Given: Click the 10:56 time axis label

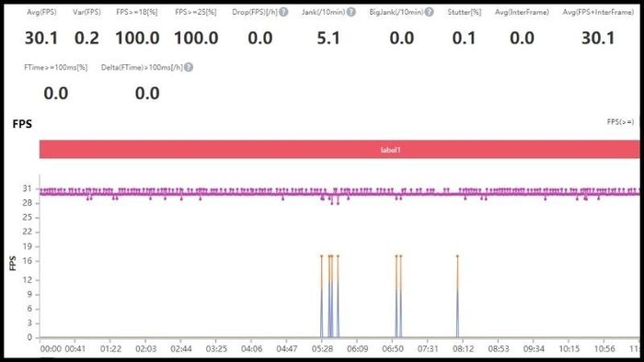Looking at the screenshot, I should click(604, 348).
